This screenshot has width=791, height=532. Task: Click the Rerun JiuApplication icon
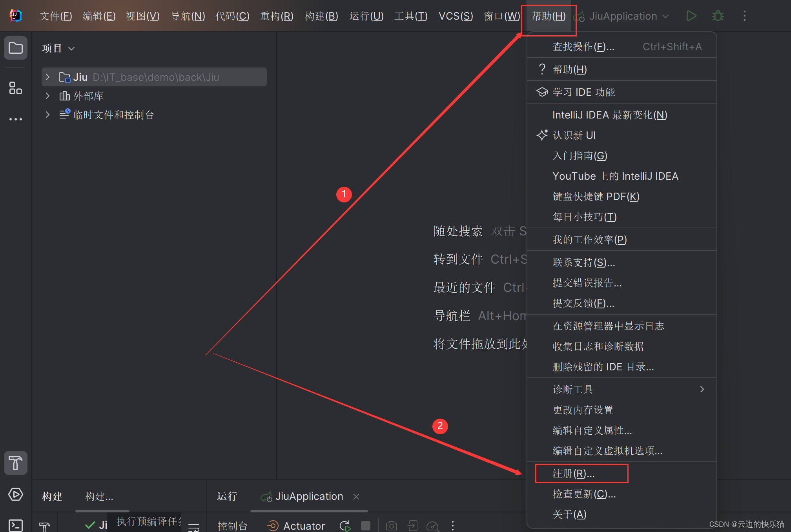(345, 526)
